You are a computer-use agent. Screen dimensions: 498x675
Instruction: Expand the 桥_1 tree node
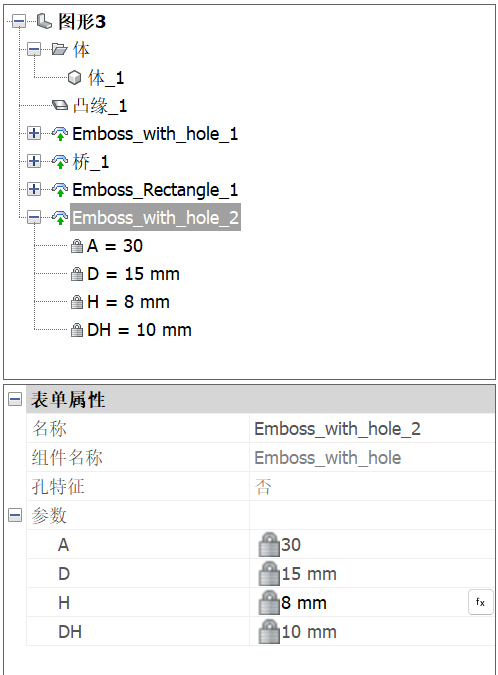[34, 161]
